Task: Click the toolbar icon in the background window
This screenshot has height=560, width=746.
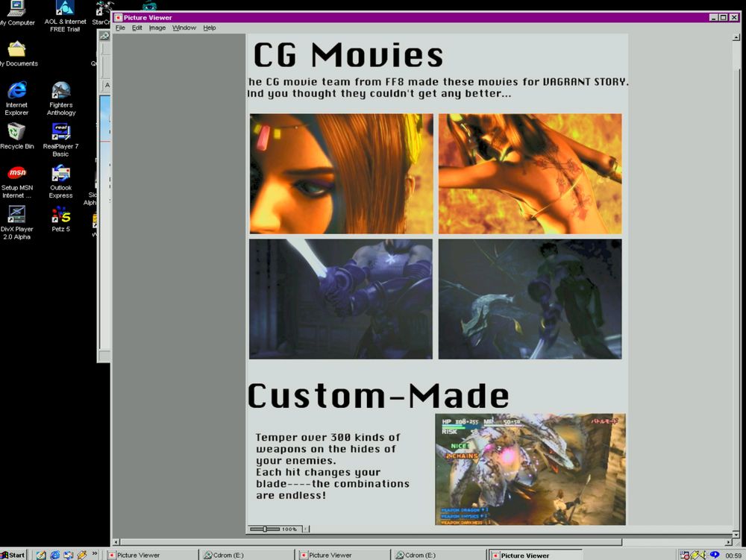Action: pyautogui.click(x=104, y=36)
